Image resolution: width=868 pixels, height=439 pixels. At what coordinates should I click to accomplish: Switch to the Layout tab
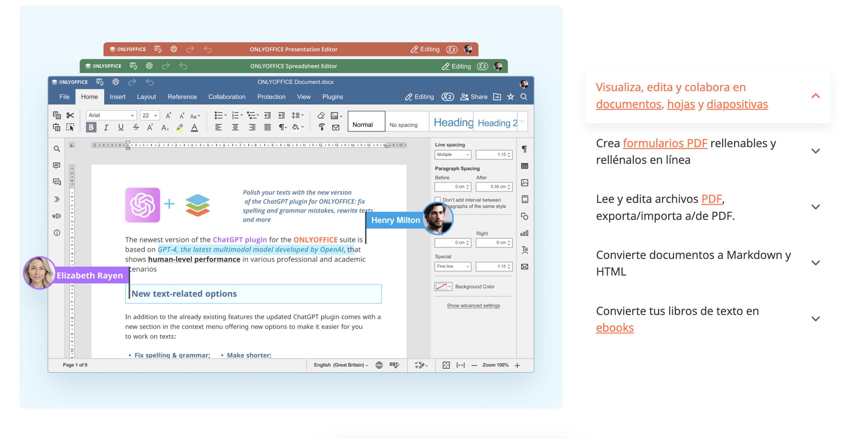[146, 97]
